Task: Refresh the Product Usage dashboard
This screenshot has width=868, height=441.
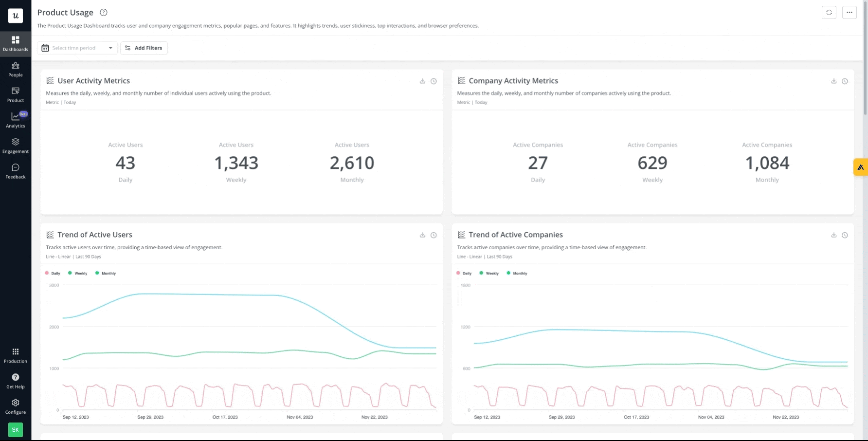Action: coord(829,12)
